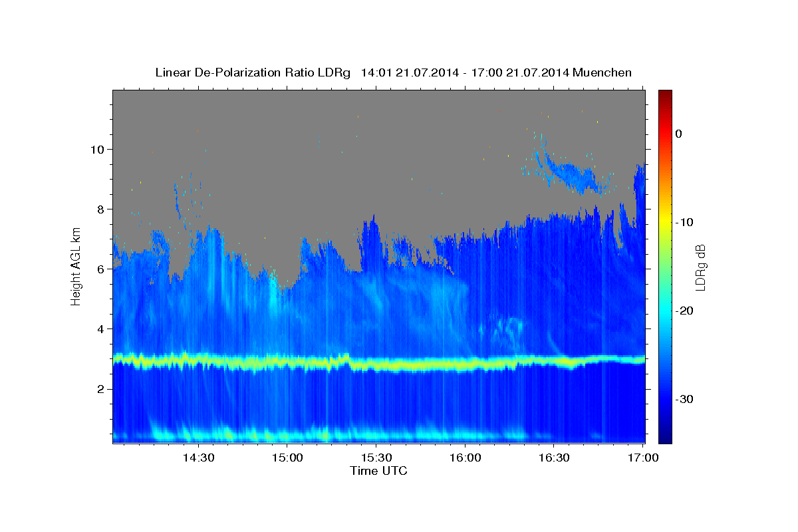Viewport: 798px width, 532px height.
Task: Select the 16:00 time tick label
Action: [465, 458]
